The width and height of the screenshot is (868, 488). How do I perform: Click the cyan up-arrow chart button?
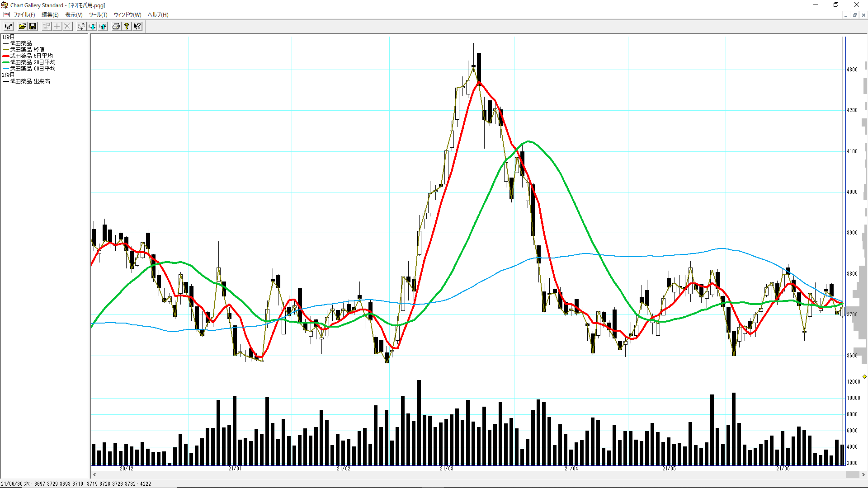point(103,27)
